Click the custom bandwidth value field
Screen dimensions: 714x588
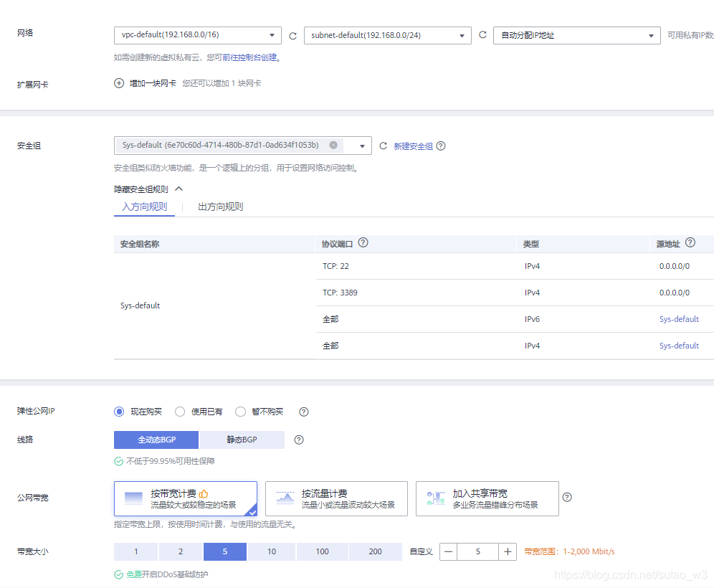click(x=478, y=551)
